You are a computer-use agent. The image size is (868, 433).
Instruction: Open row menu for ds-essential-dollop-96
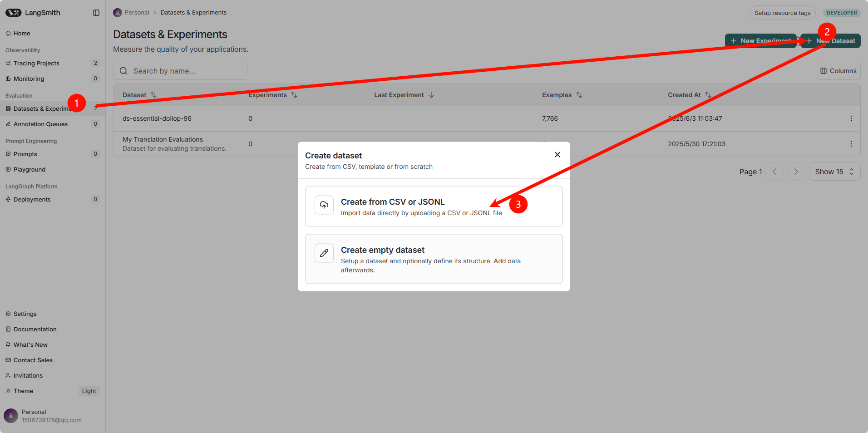tap(851, 118)
